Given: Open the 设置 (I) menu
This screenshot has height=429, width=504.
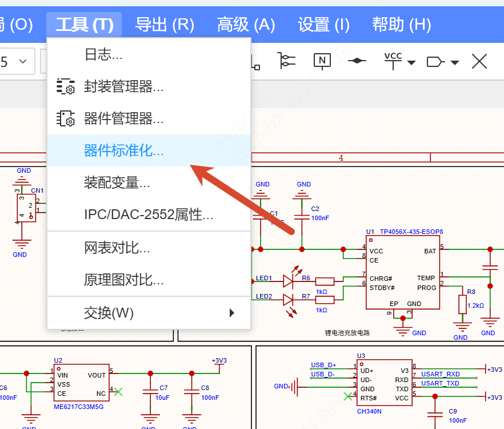Looking at the screenshot, I should (x=323, y=25).
